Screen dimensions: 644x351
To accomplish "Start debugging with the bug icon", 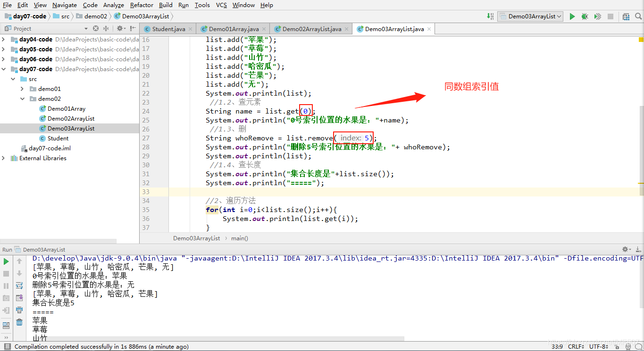I will pyautogui.click(x=585, y=16).
